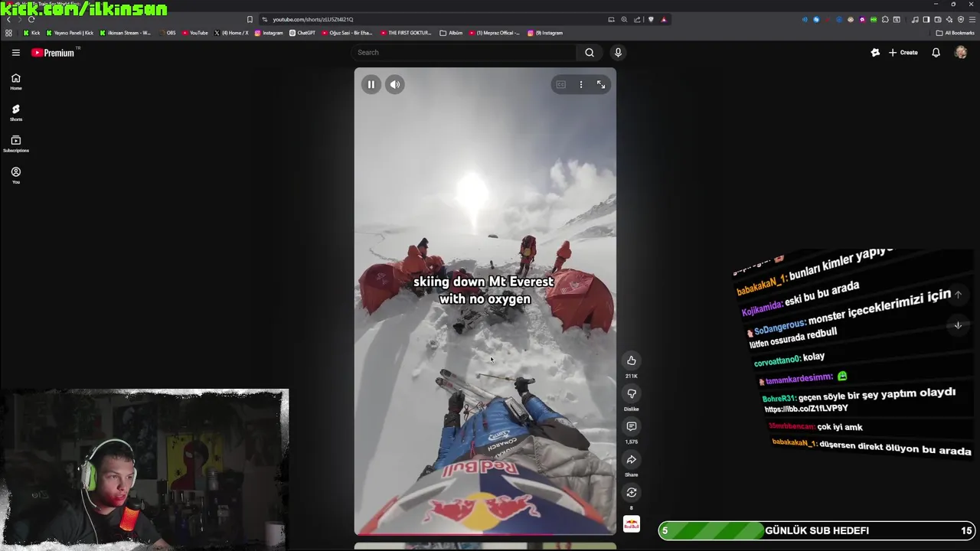Share the current Short
This screenshot has width=980, height=551.
632,459
